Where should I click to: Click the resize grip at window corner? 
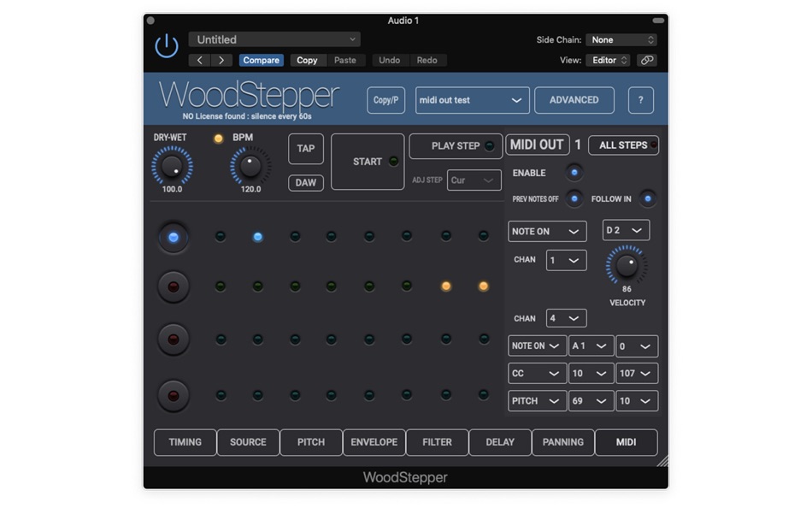(663, 461)
